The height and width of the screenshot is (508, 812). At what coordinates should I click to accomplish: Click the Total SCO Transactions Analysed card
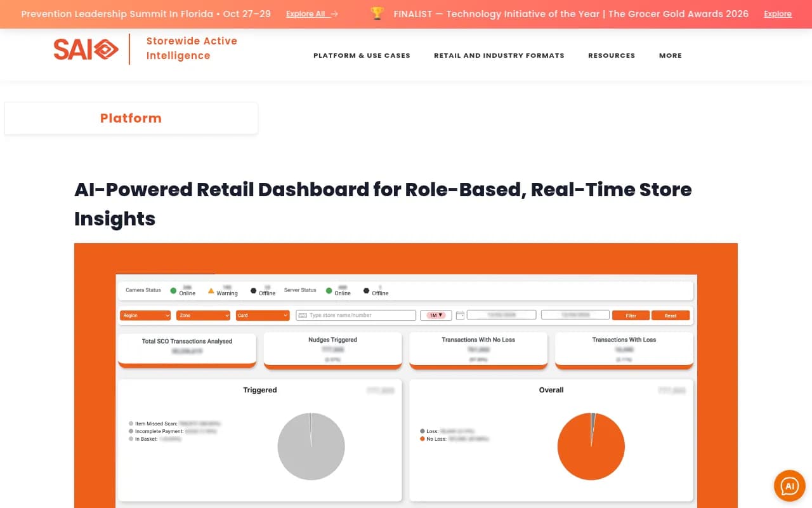coord(187,351)
